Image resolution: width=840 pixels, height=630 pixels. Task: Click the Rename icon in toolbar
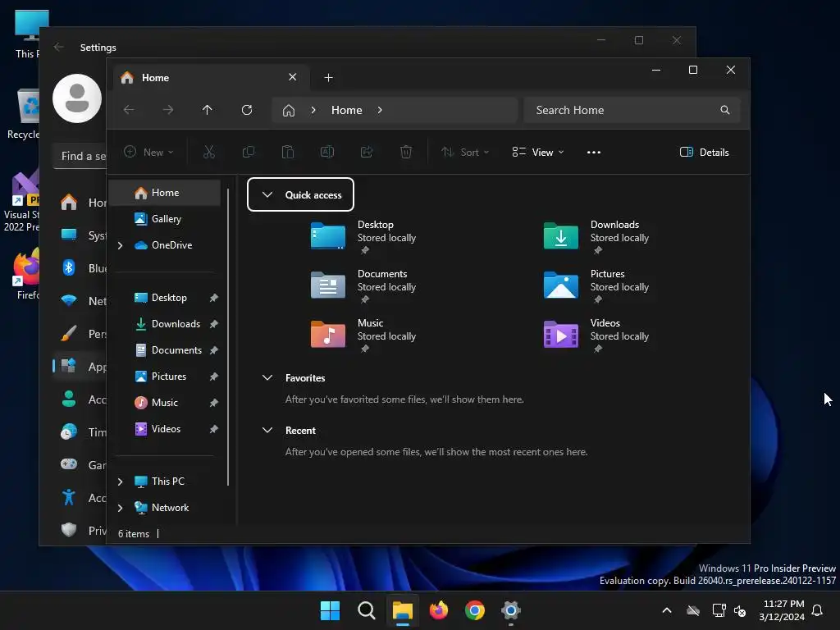(327, 152)
